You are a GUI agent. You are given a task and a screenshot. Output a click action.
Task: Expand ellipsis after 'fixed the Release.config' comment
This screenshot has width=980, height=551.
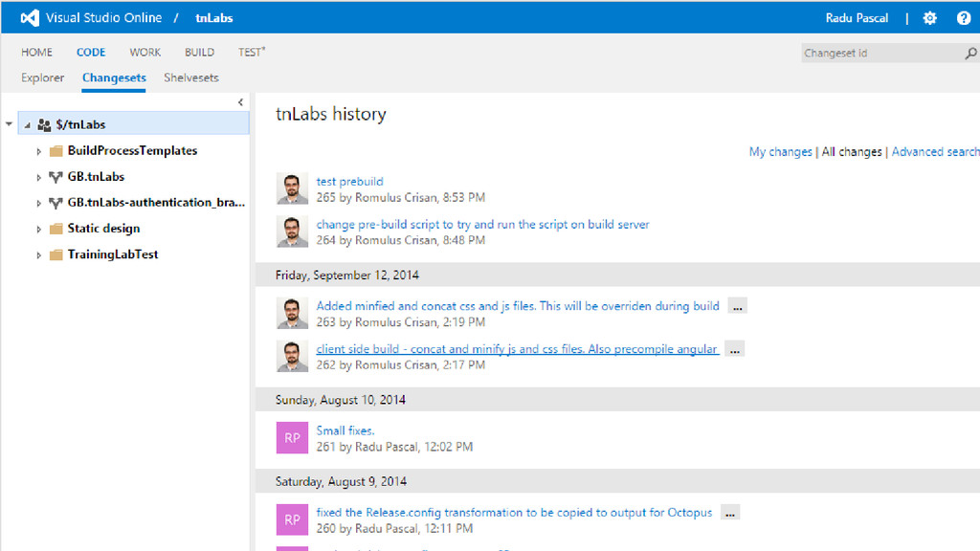(x=730, y=513)
